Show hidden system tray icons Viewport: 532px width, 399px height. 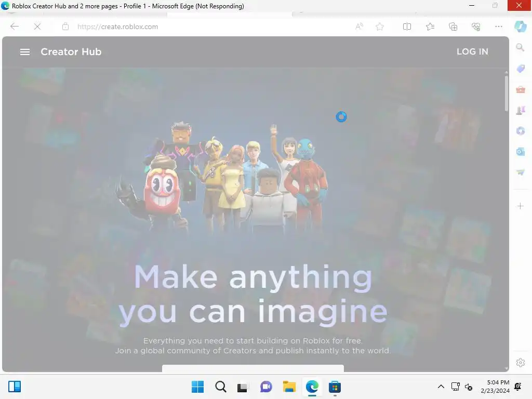(441, 387)
